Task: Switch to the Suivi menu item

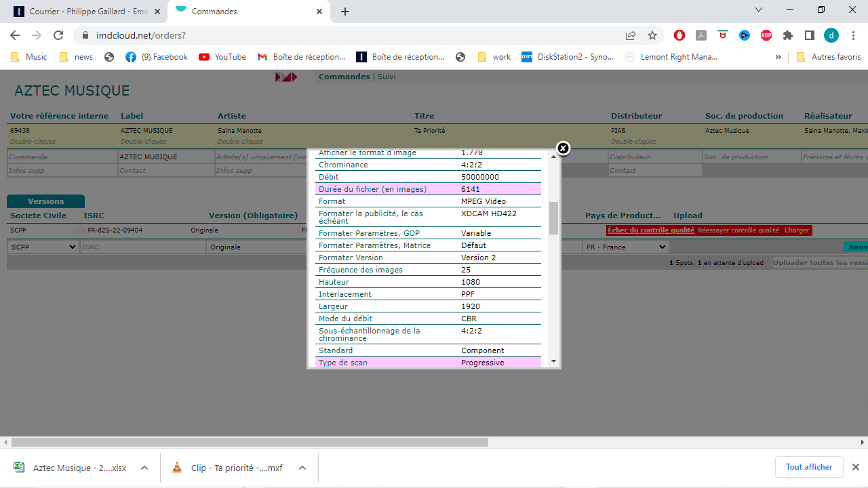Action: (x=387, y=77)
